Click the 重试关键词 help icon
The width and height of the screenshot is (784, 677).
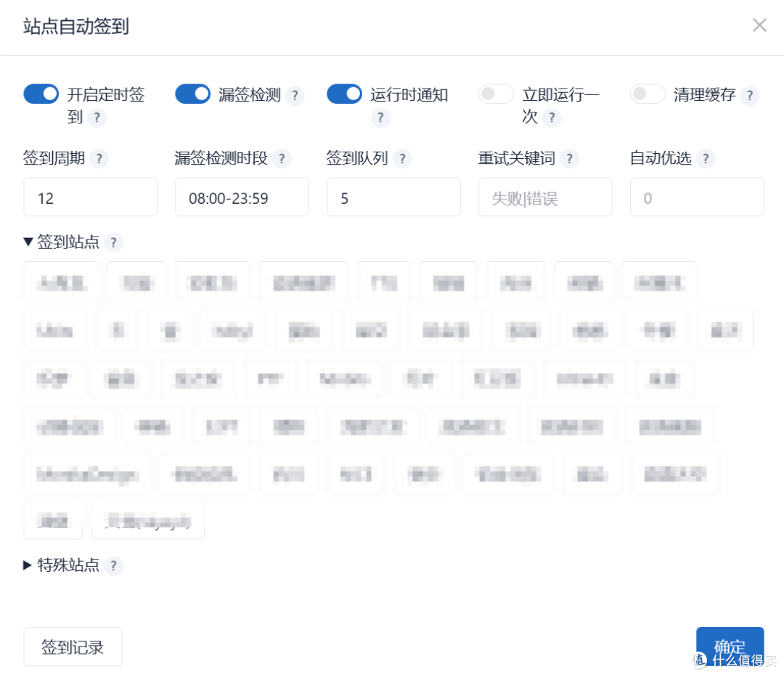(x=571, y=158)
